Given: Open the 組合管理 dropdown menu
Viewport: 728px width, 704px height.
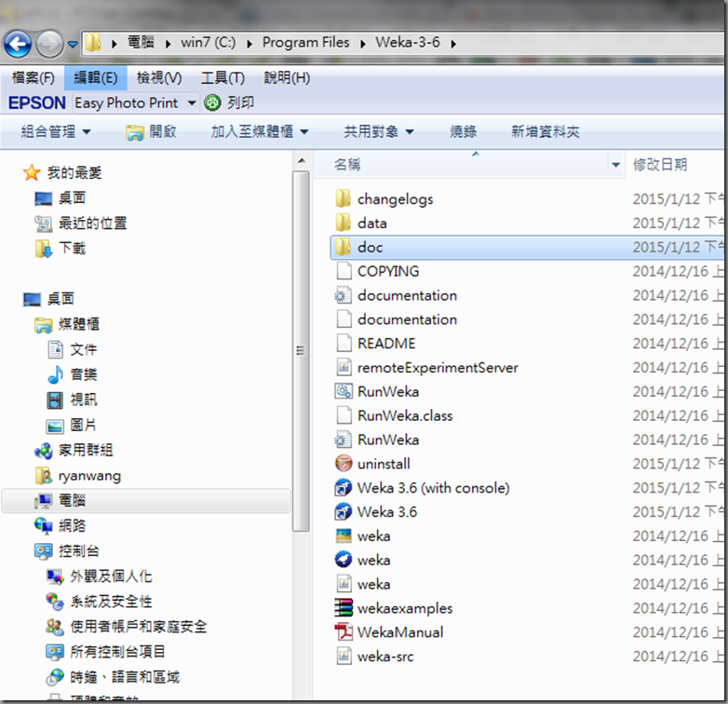Looking at the screenshot, I should pos(55,131).
